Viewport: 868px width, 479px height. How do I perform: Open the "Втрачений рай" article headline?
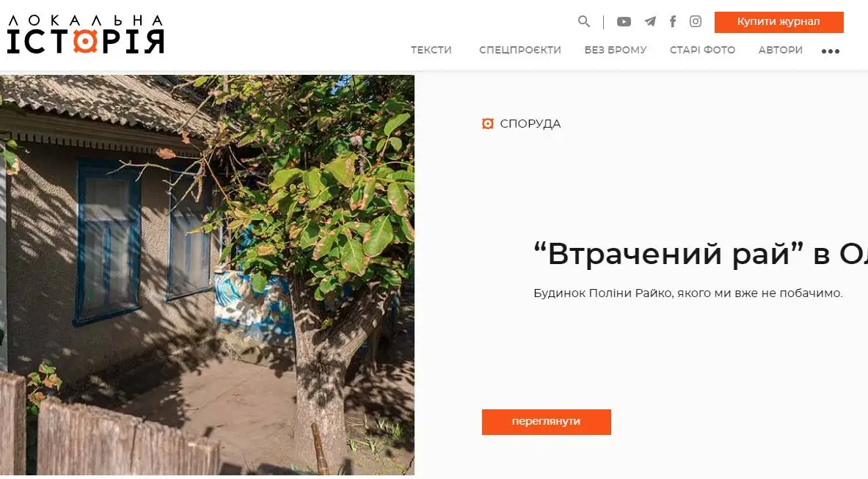tap(700, 255)
